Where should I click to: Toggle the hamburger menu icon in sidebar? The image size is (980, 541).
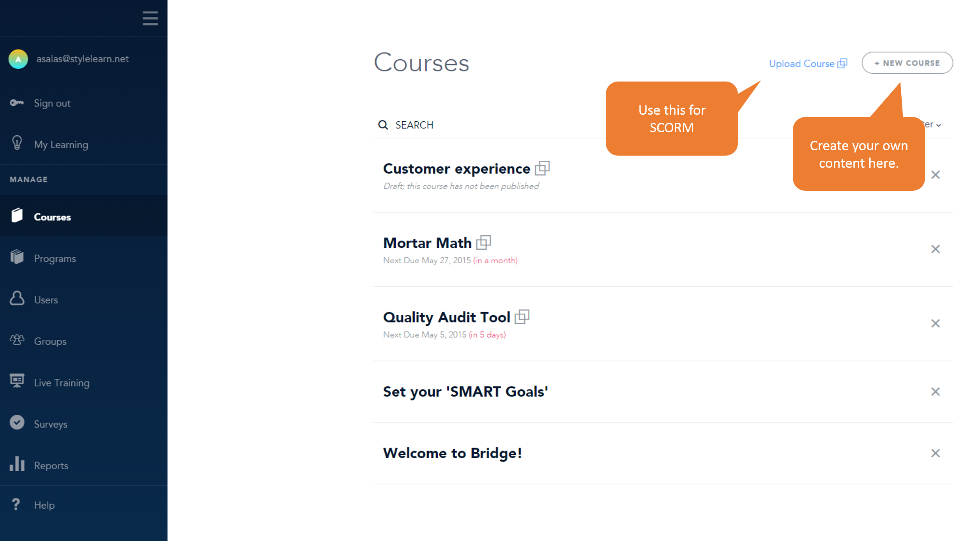pos(150,18)
